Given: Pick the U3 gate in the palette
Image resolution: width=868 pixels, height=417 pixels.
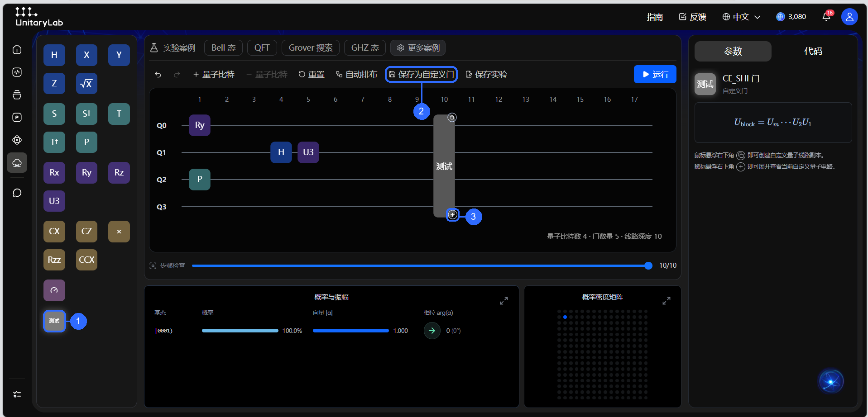Looking at the screenshot, I should point(54,201).
